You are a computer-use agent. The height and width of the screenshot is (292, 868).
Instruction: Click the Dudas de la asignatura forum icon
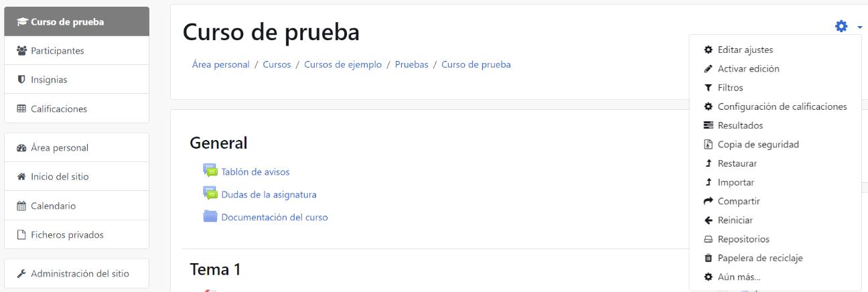[210, 194]
